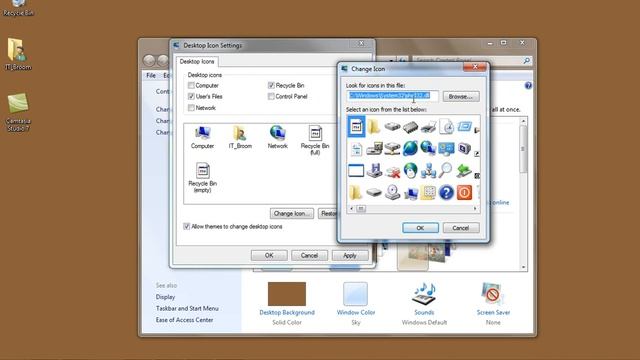Click OK in the Change Icon dialog
The width and height of the screenshot is (640, 360).
coord(420,228)
